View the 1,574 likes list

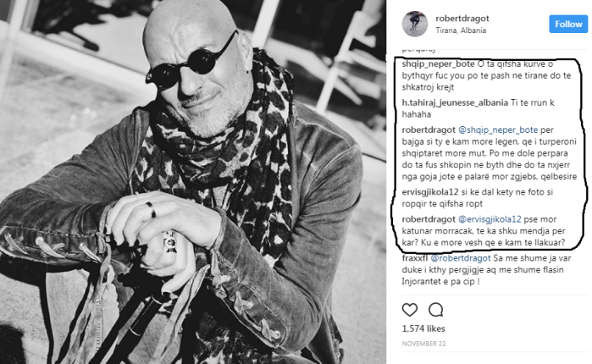[423, 328]
